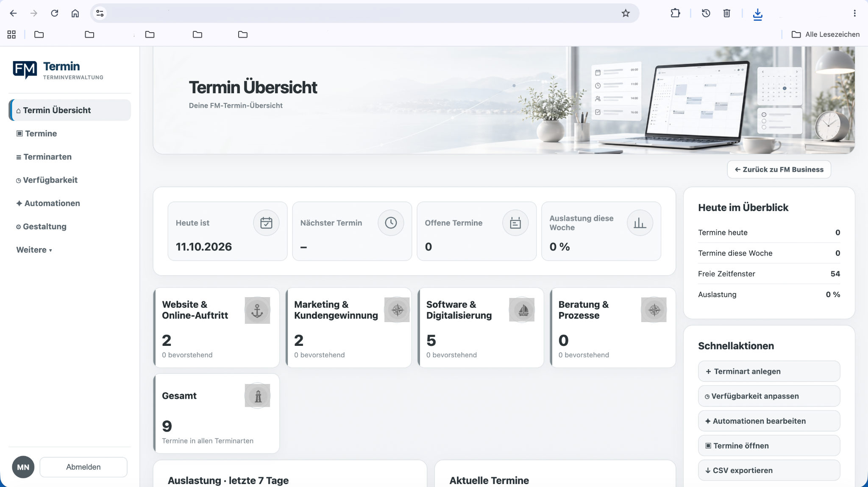Viewport: 868px width, 487px height.
Task: Open Alle Lesezeichen folder
Action: (826, 34)
